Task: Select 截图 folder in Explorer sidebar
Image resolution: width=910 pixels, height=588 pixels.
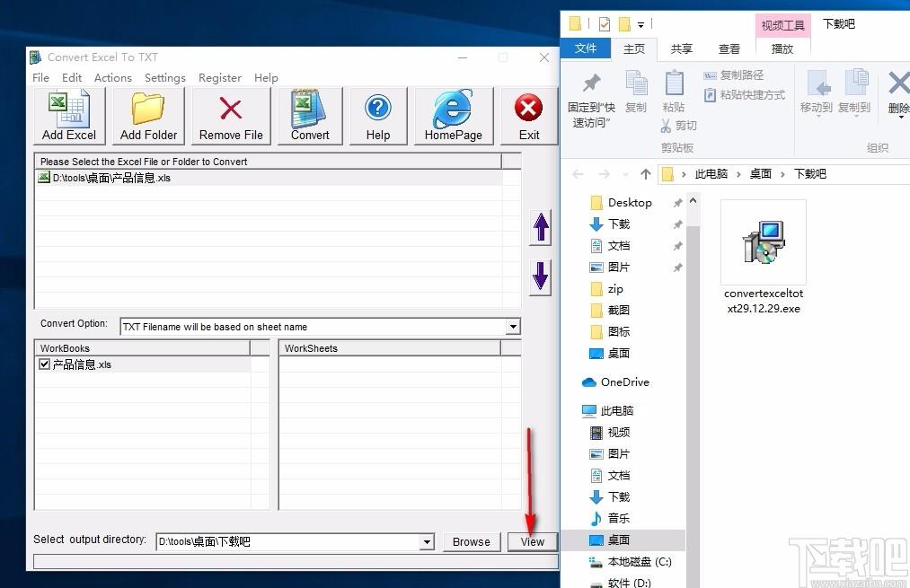Action: click(x=610, y=311)
